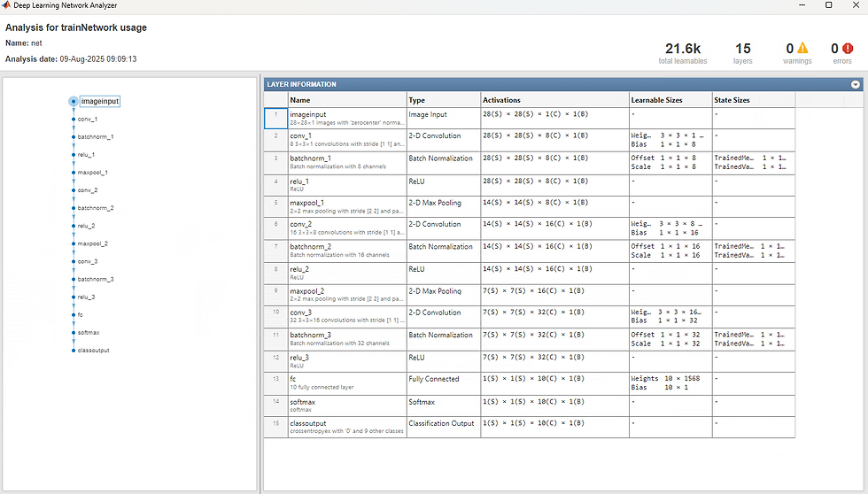This screenshot has height=494, width=868.
Task: Click the Fully Connected type cell
Action: point(444,382)
